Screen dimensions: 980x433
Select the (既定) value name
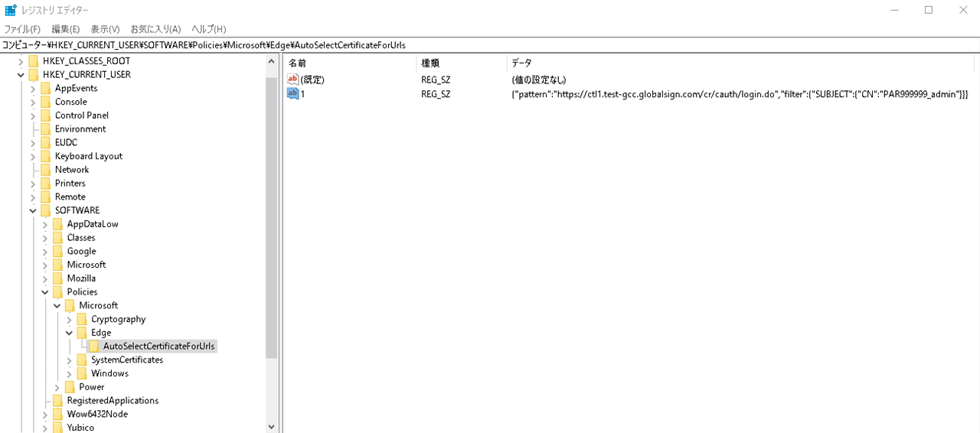[312, 80]
